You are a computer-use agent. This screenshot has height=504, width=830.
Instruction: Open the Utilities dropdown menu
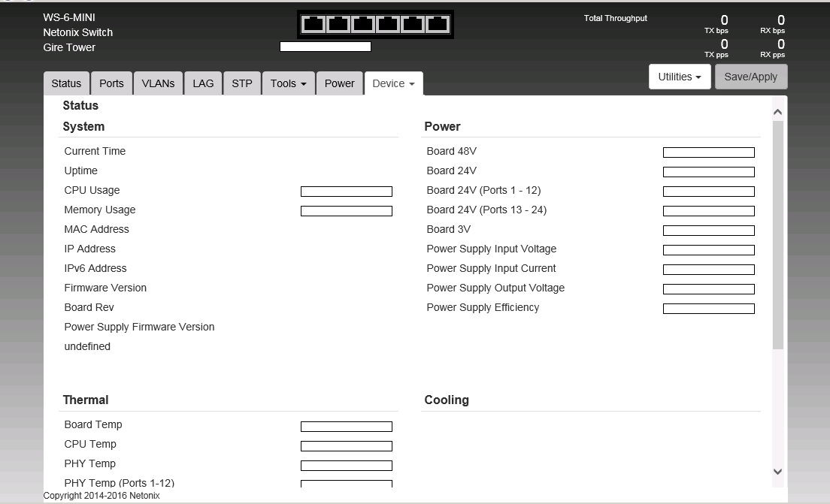679,77
